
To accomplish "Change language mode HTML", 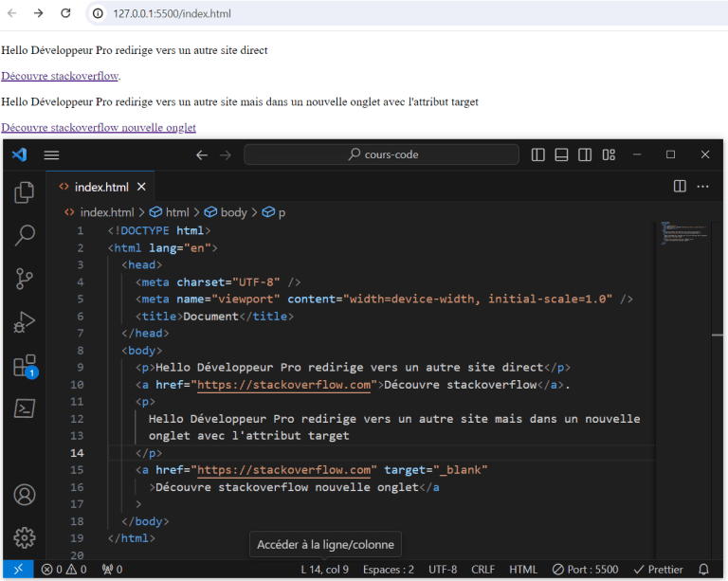I will tap(523, 570).
